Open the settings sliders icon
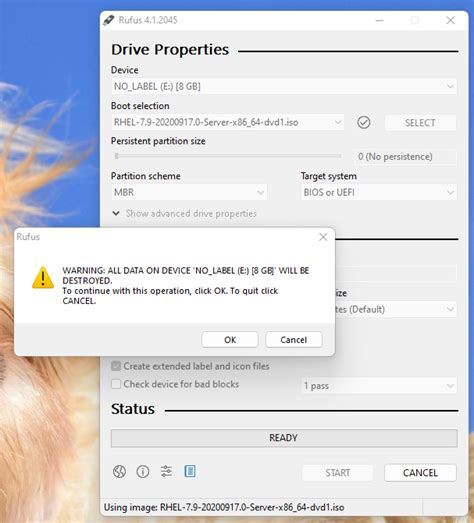Screen dimensions: 474x523 pyautogui.click(x=166, y=471)
